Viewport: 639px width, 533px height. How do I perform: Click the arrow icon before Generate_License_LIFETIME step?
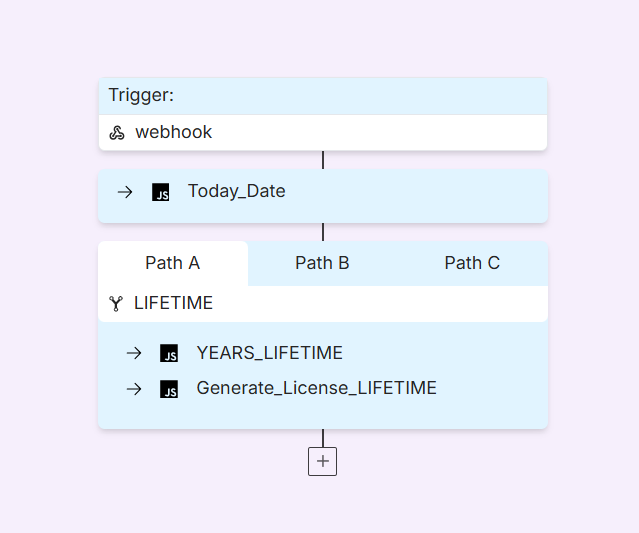click(x=134, y=389)
